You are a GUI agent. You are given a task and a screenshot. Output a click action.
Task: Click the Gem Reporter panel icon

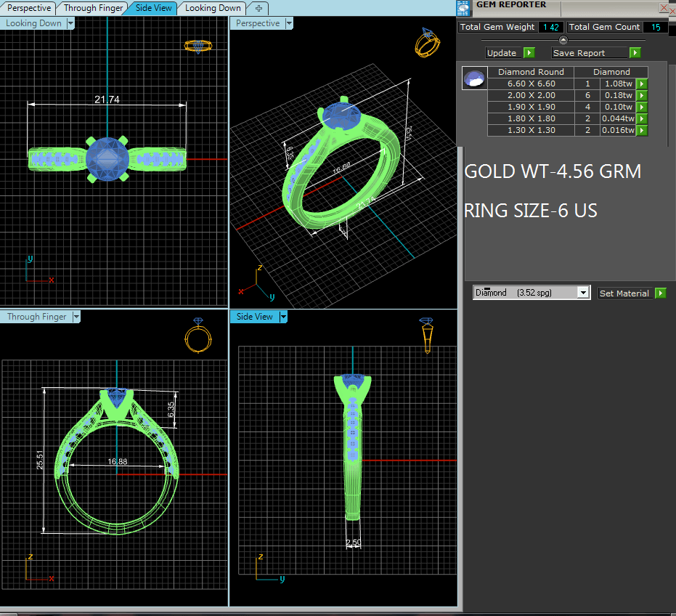coord(463,7)
